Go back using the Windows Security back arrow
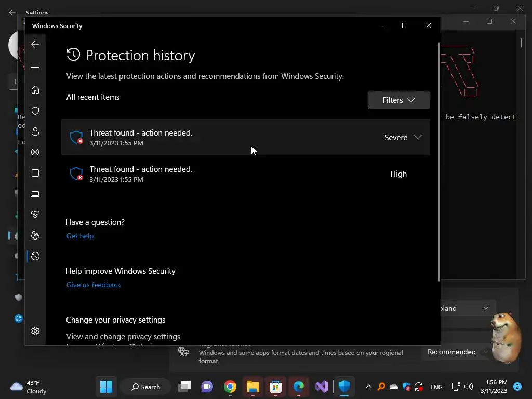The height and width of the screenshot is (399, 532). [35, 44]
